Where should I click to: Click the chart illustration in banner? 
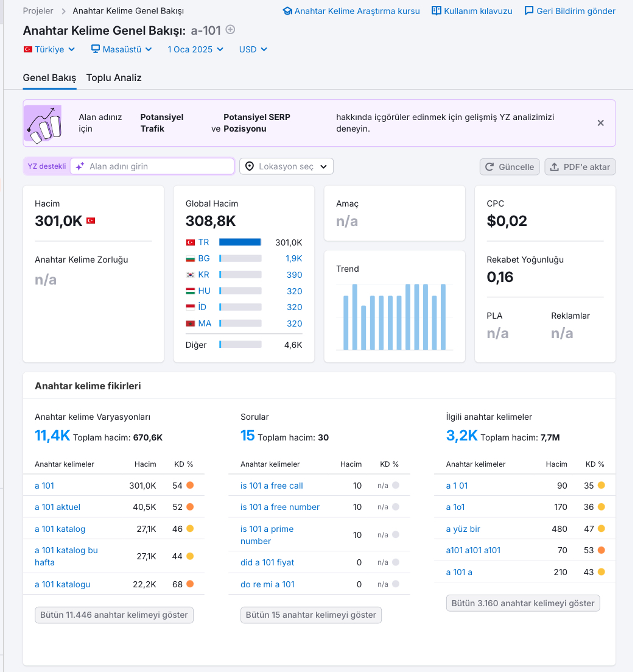[x=43, y=124]
